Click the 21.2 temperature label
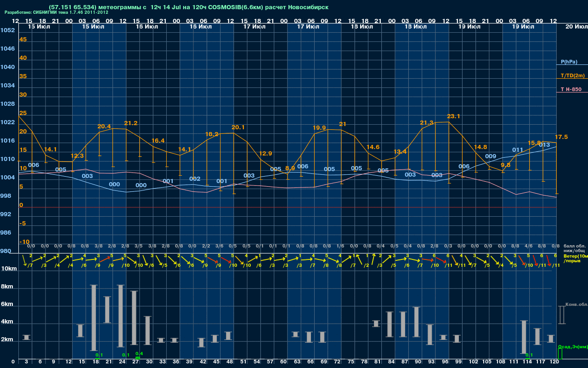Screen dimensions: 588x368 coord(131,123)
